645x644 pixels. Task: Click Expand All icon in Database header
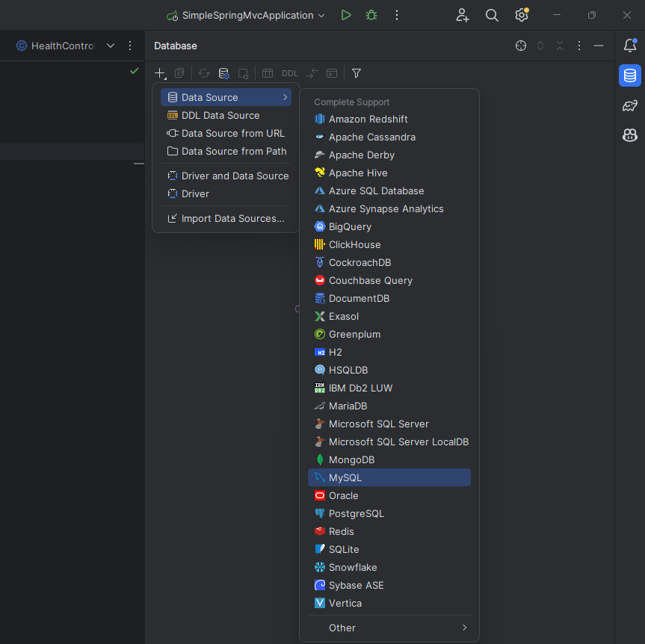pos(540,46)
